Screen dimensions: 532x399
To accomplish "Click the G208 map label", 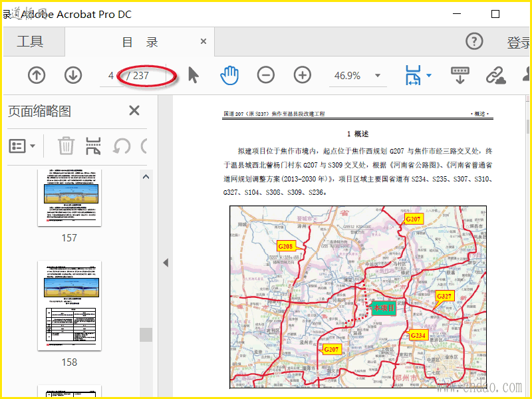I will pos(285,246).
